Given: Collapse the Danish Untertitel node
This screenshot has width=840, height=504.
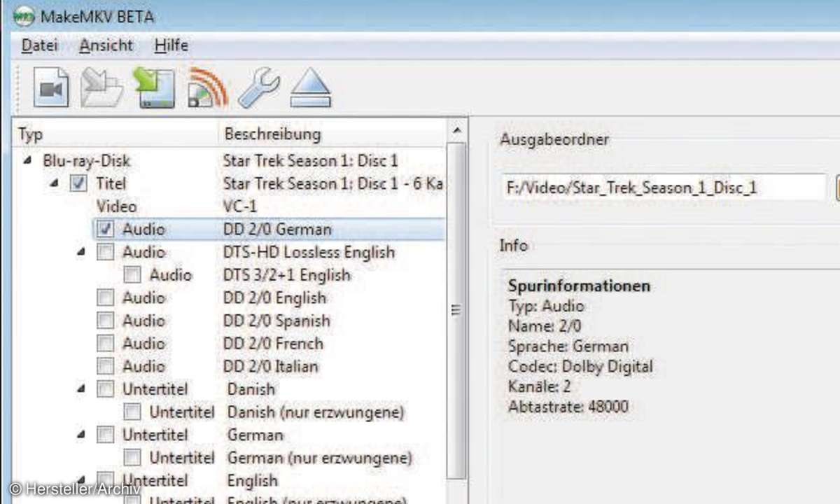Looking at the screenshot, I should (x=81, y=389).
